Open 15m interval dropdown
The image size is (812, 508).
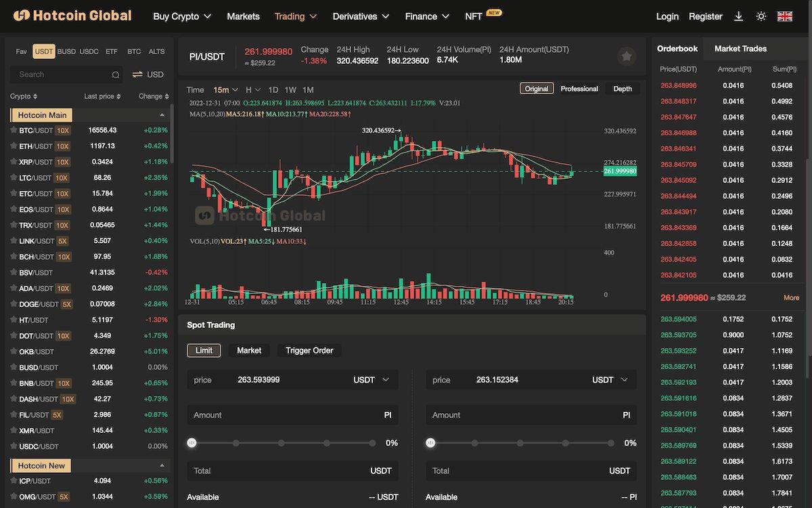(x=225, y=89)
